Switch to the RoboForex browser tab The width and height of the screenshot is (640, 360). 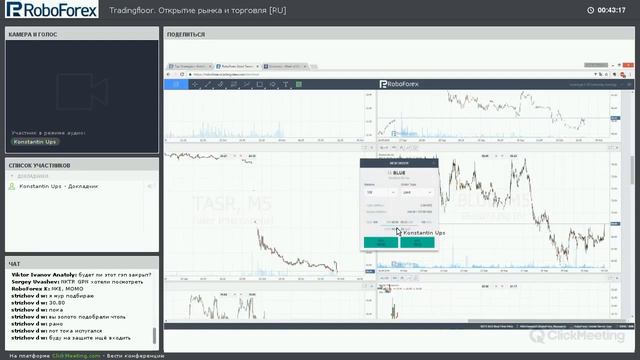237,66
